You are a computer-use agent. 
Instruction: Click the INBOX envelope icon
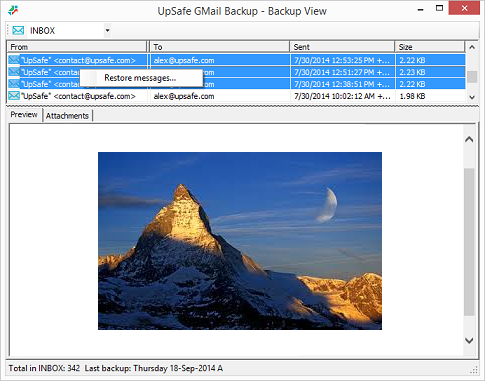click(x=18, y=31)
